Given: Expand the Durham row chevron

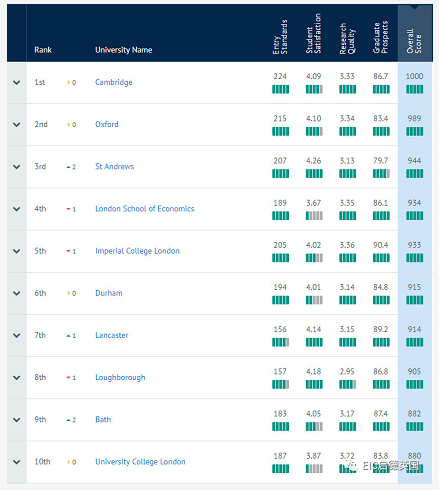Looking at the screenshot, I should click(x=17, y=293).
